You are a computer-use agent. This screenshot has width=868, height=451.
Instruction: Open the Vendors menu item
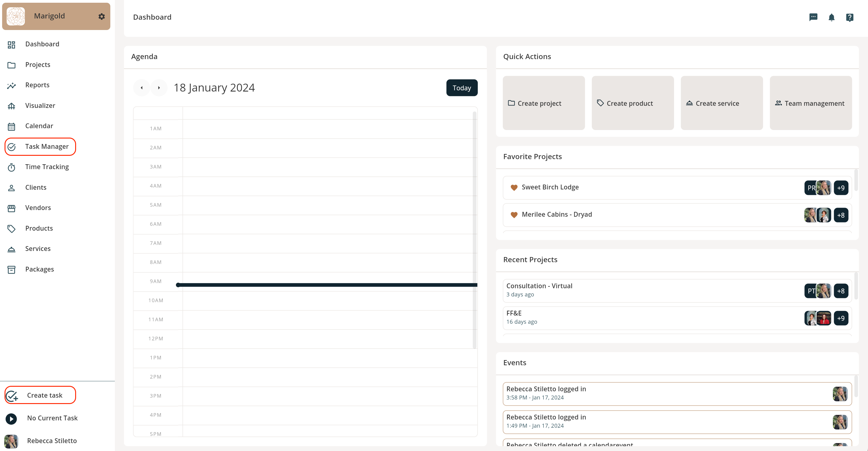pos(38,208)
